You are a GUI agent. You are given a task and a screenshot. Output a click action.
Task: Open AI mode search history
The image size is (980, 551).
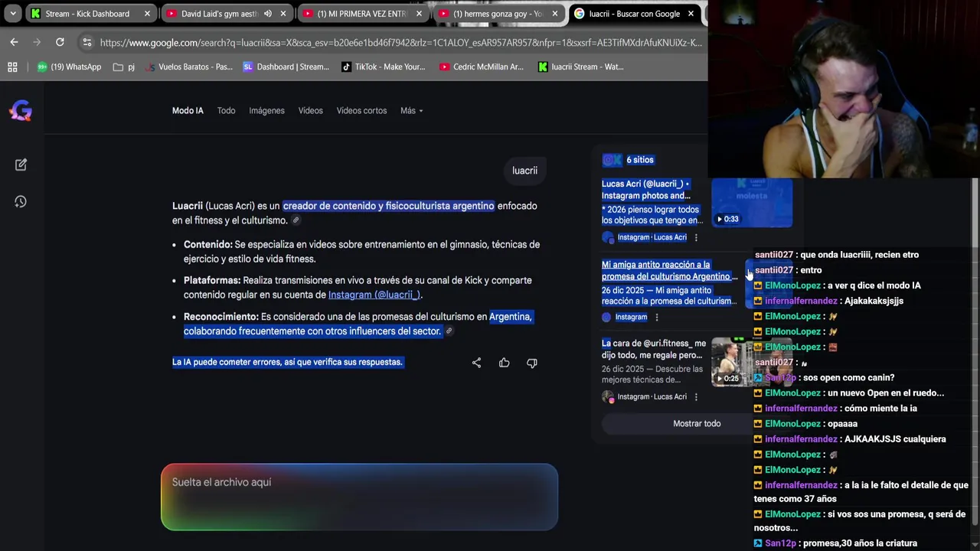(21, 201)
